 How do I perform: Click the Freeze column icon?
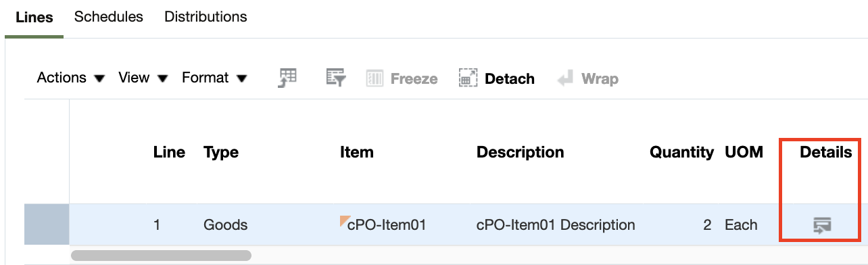point(375,79)
